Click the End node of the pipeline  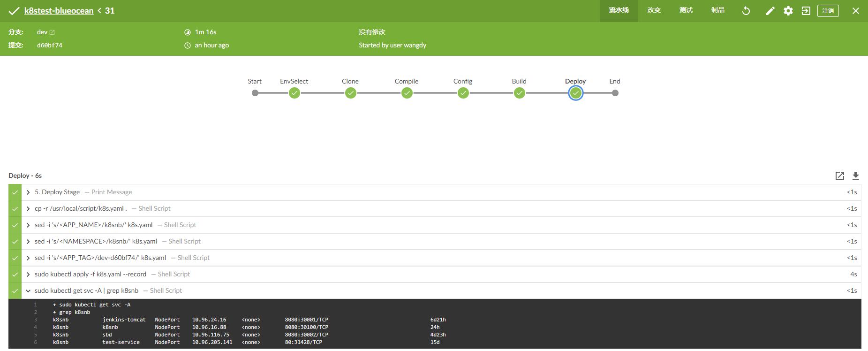pos(615,93)
